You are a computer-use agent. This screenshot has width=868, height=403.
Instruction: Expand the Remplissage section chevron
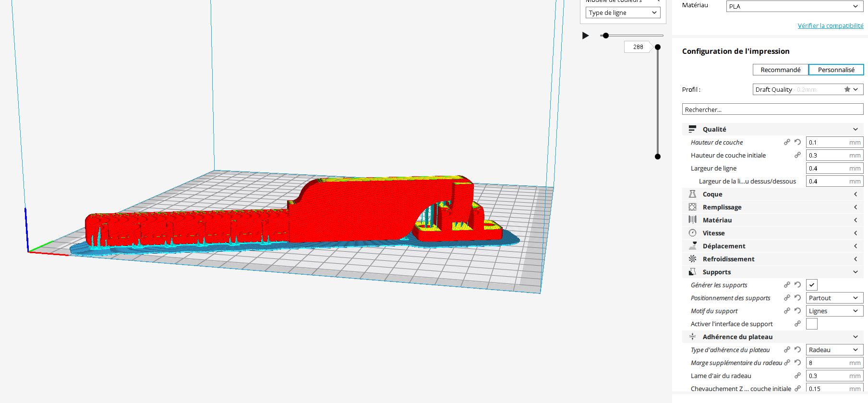coord(856,207)
